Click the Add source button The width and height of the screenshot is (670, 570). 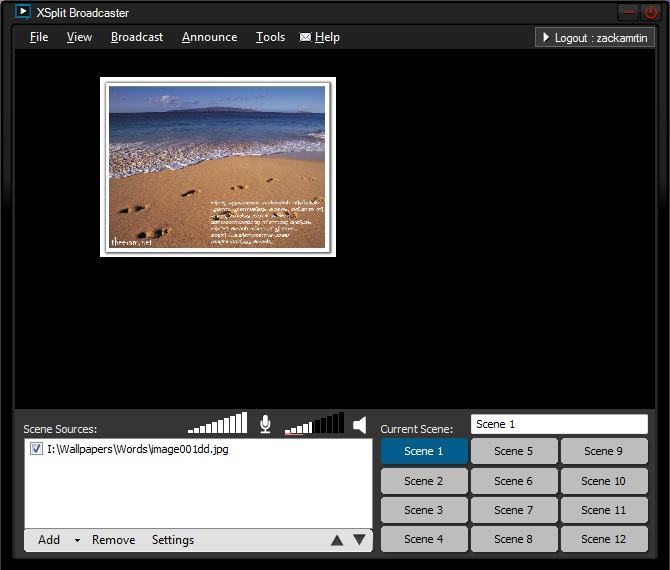click(49, 540)
